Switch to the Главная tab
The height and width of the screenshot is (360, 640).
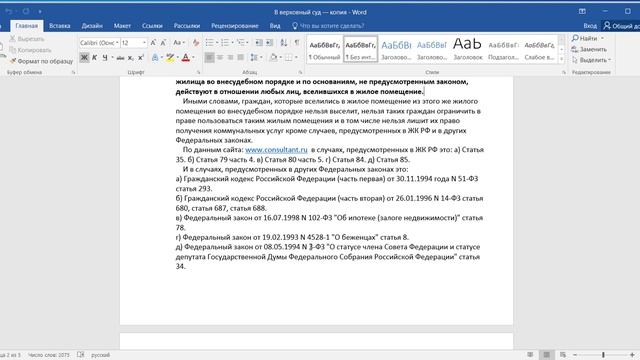(x=27, y=26)
